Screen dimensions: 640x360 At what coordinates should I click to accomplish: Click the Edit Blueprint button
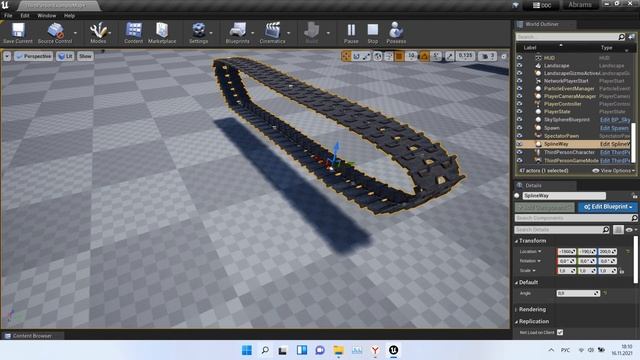click(607, 207)
